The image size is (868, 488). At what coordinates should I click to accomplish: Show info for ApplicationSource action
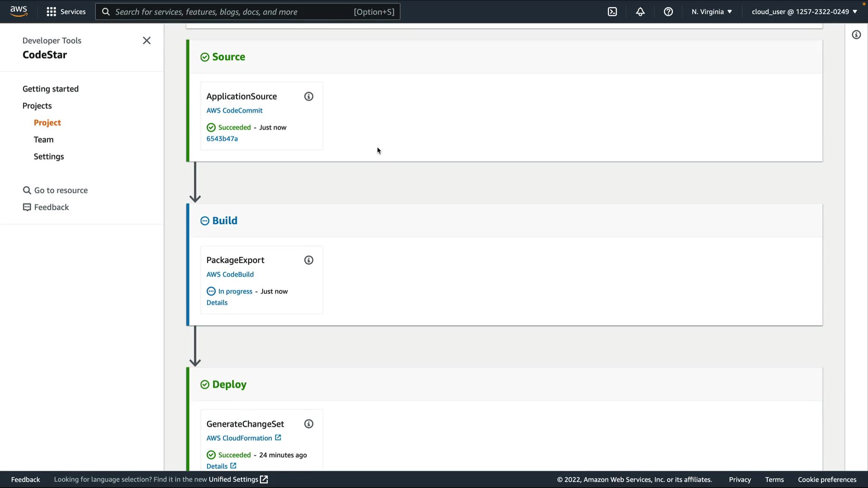click(309, 96)
